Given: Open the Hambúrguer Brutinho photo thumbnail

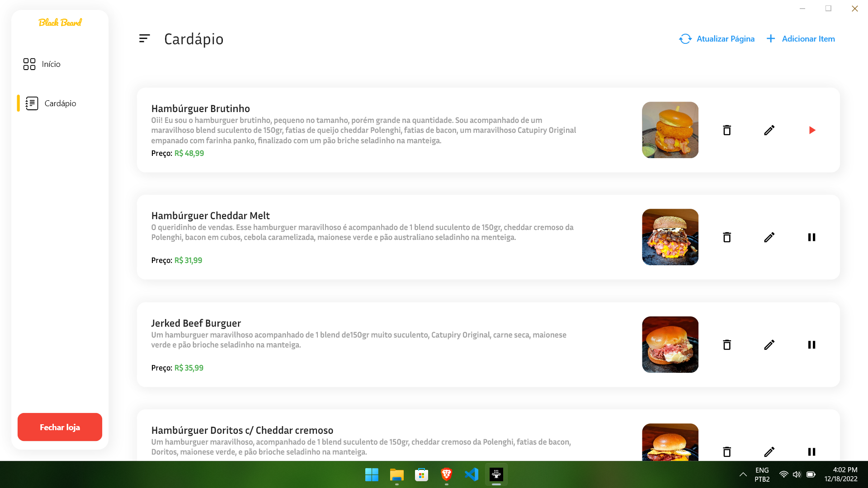Looking at the screenshot, I should pos(670,130).
